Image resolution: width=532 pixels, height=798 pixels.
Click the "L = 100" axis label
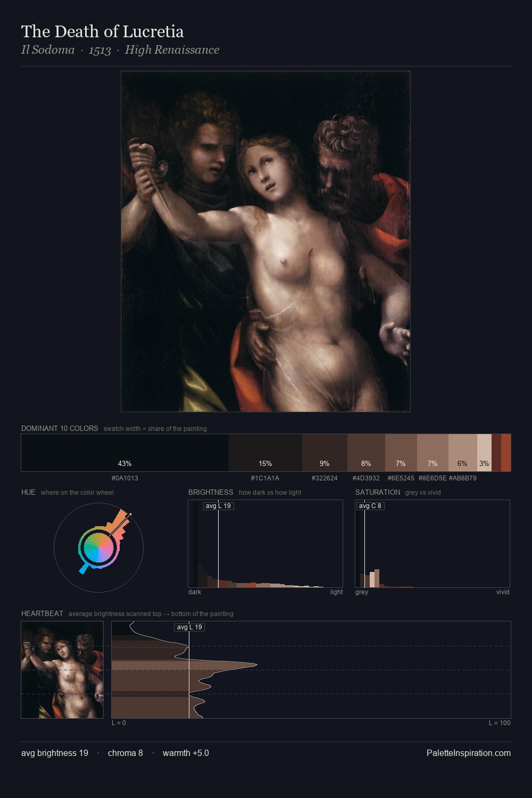500,723
